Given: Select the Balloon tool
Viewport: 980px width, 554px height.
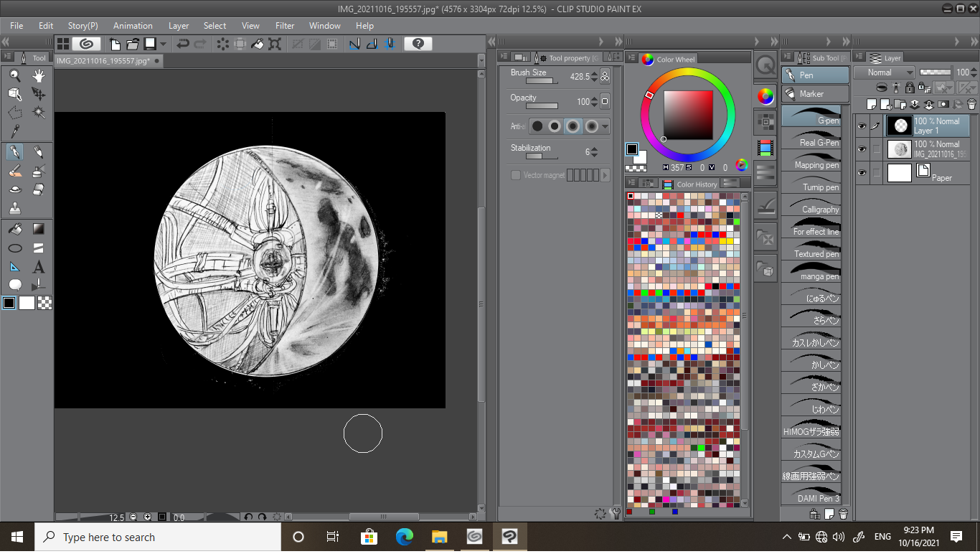Looking at the screenshot, I should 15,285.
